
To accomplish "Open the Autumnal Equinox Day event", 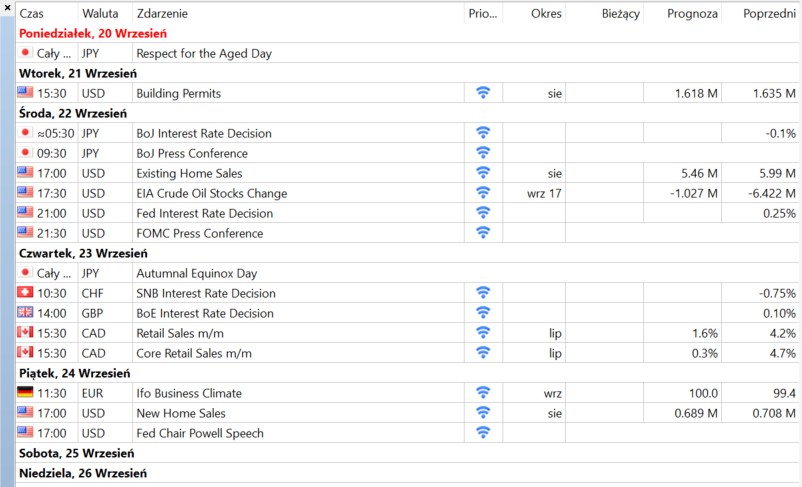I will [196, 274].
